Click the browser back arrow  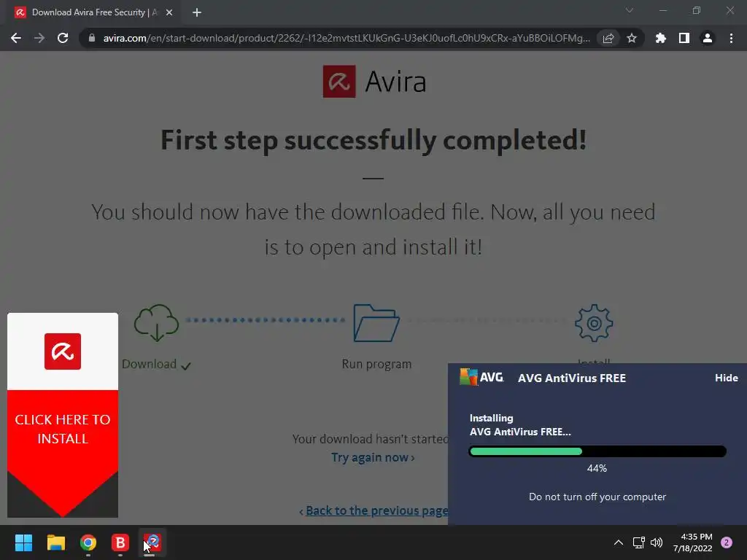[16, 38]
